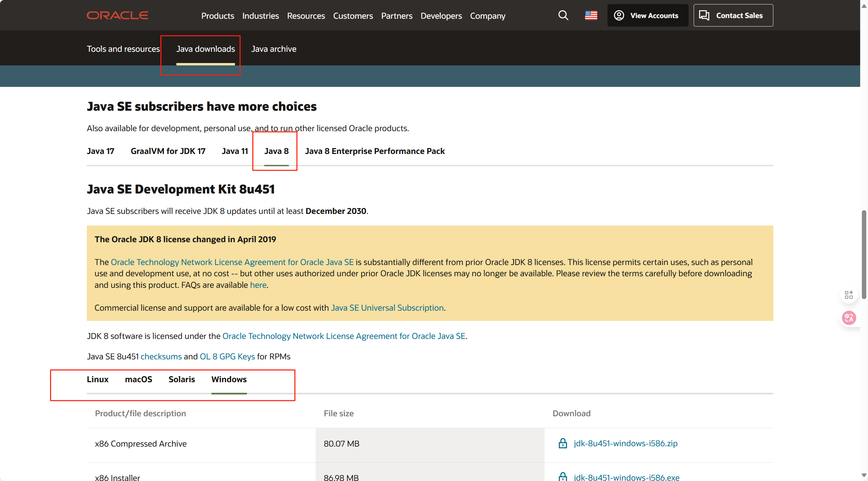Select the United States flag region icon
This screenshot has width=868, height=481.
[591, 15]
